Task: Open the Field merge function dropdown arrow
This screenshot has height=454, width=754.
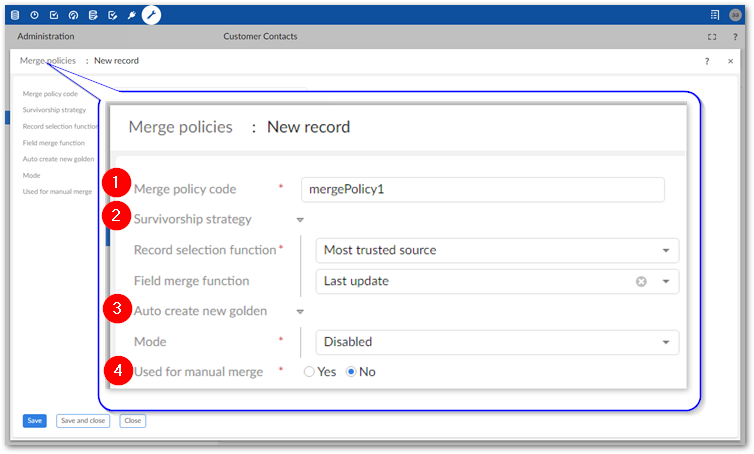Action: (x=666, y=281)
